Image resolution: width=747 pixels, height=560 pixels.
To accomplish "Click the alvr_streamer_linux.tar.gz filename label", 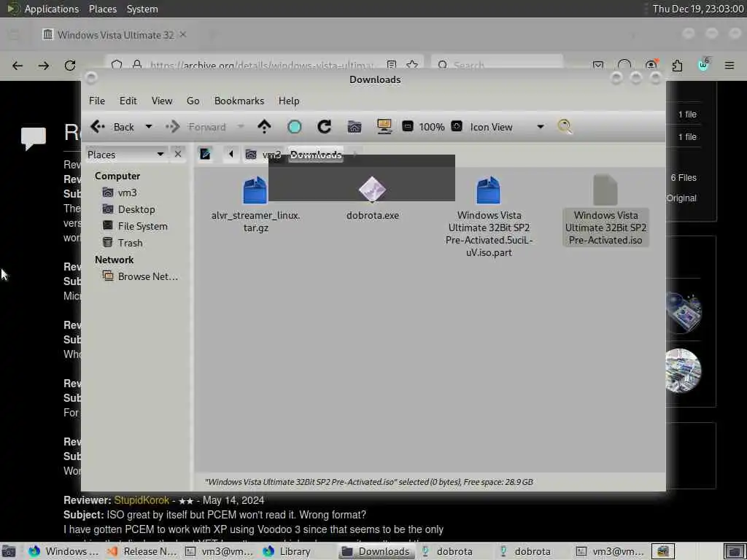I will pyautogui.click(x=256, y=222).
